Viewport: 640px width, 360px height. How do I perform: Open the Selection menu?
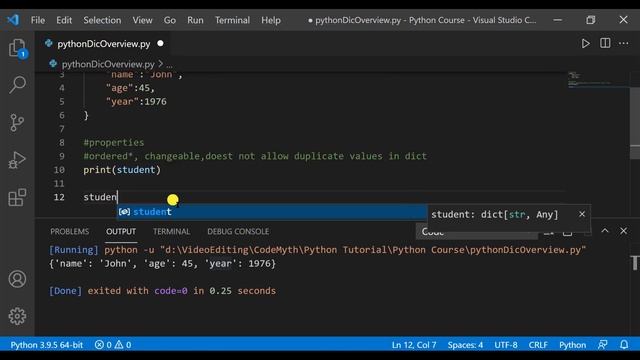(x=102, y=20)
